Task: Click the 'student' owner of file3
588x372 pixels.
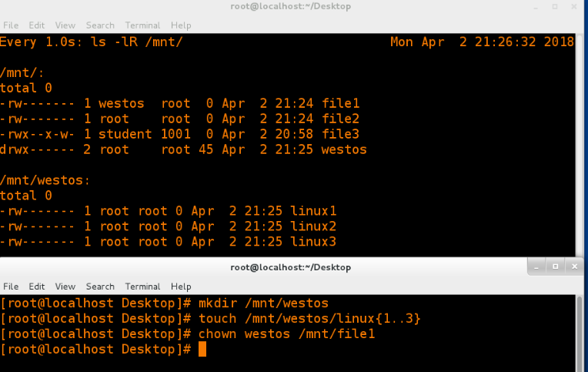Action: pos(125,134)
